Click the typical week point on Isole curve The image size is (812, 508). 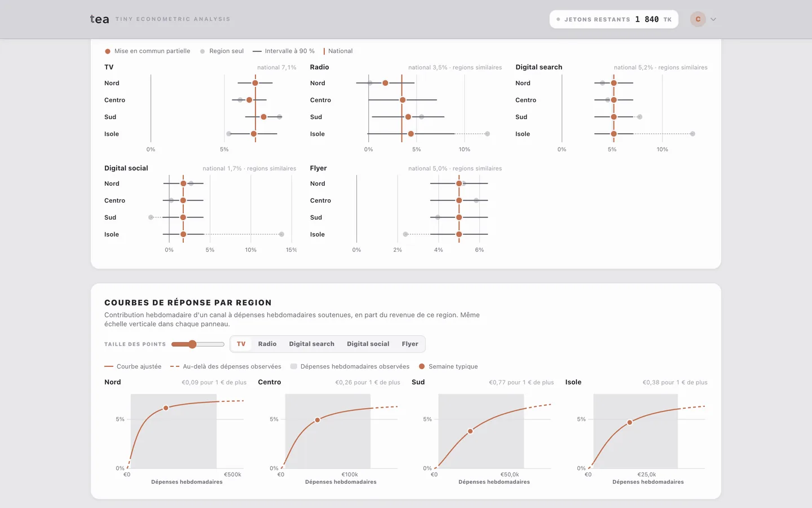pos(630,422)
